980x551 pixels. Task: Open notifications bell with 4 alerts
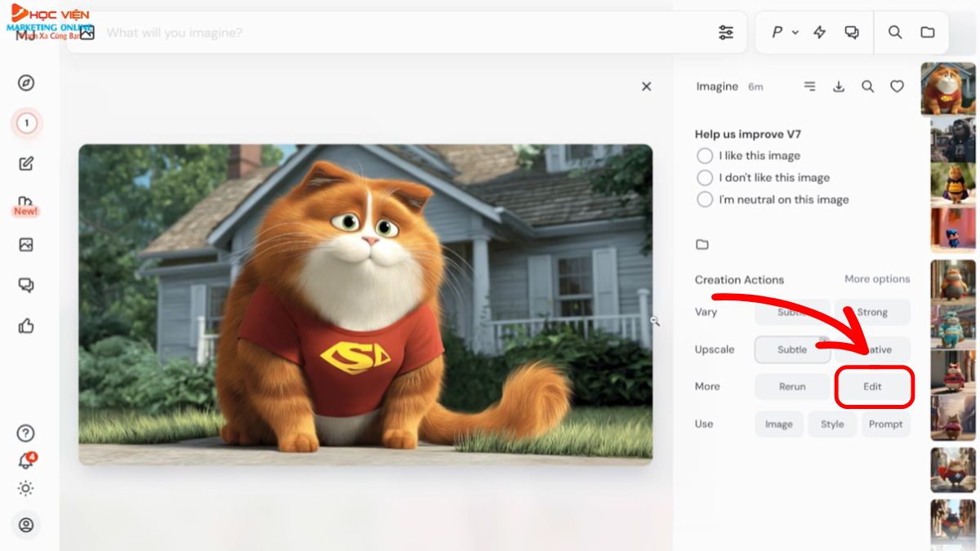coord(26,461)
